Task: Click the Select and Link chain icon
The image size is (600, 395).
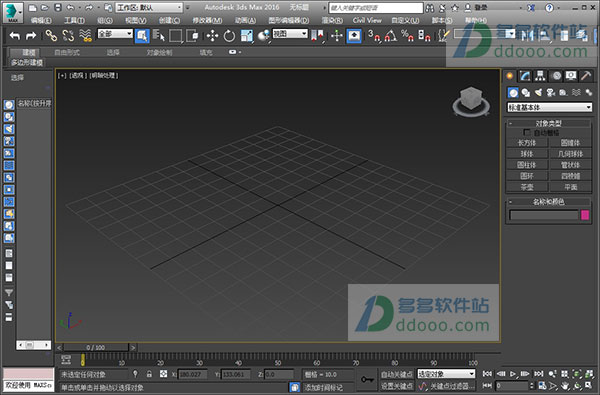Action: [x=51, y=36]
